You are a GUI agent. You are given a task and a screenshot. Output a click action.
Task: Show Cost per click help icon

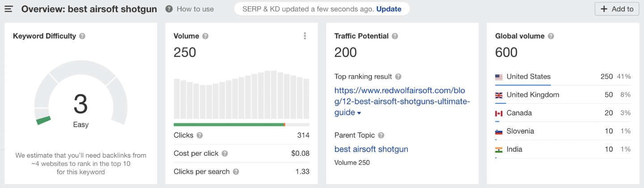click(225, 154)
